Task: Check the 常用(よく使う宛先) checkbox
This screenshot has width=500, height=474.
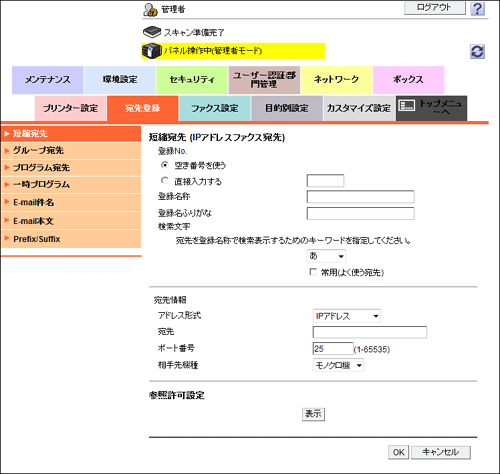Action: point(313,272)
